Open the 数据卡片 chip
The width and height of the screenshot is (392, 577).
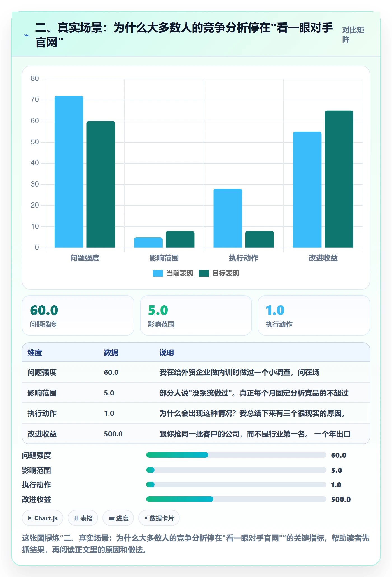159,518
